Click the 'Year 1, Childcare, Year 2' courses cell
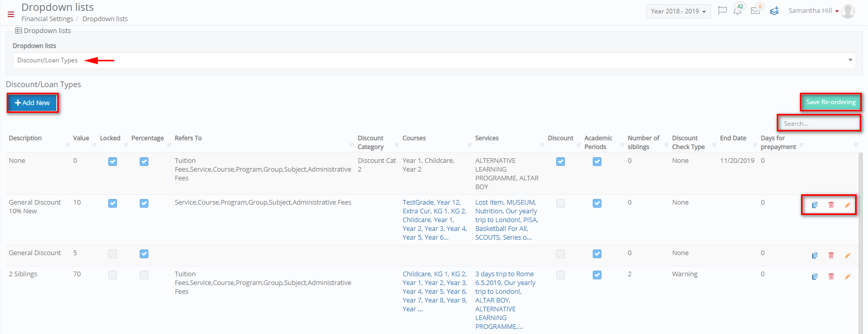868x334 pixels. pos(428,165)
